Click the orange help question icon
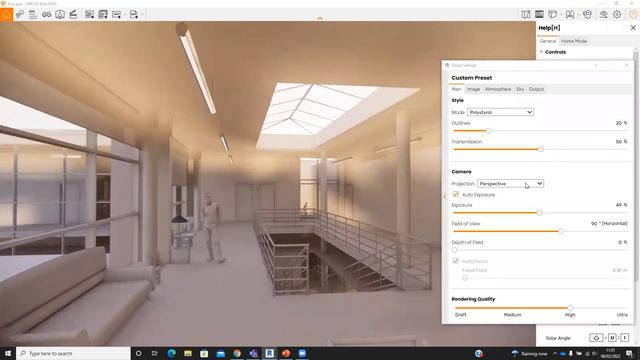This screenshot has width=640, height=360. pos(633,14)
